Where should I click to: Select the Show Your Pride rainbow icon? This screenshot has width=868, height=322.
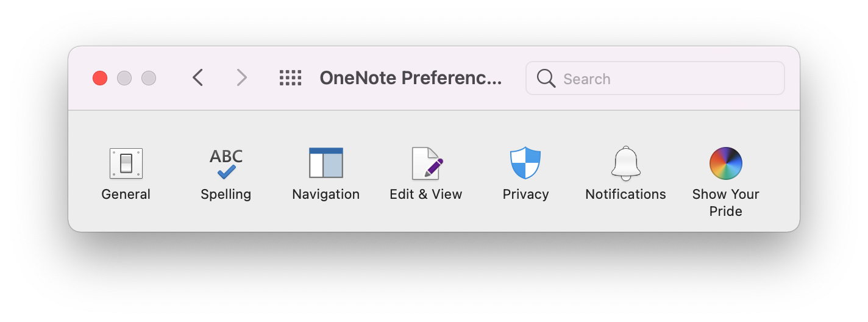tap(726, 163)
